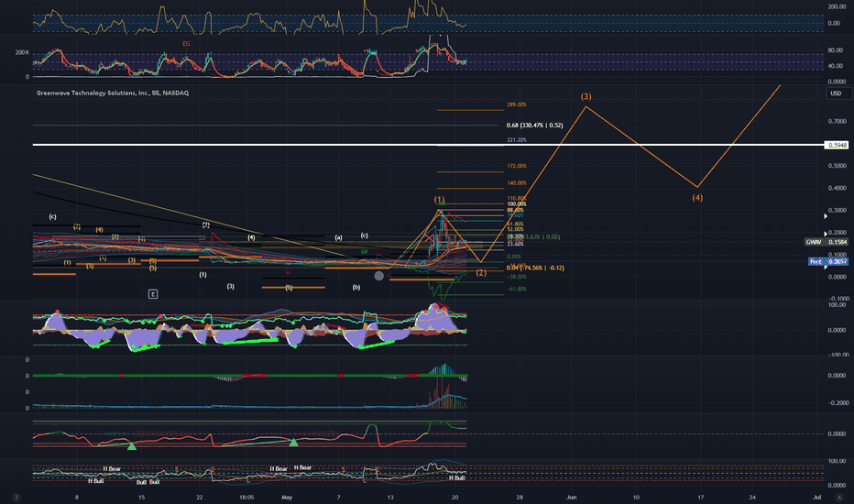Click the Post market 0.0697 price label
This screenshot has height=504, width=854.
point(827,262)
